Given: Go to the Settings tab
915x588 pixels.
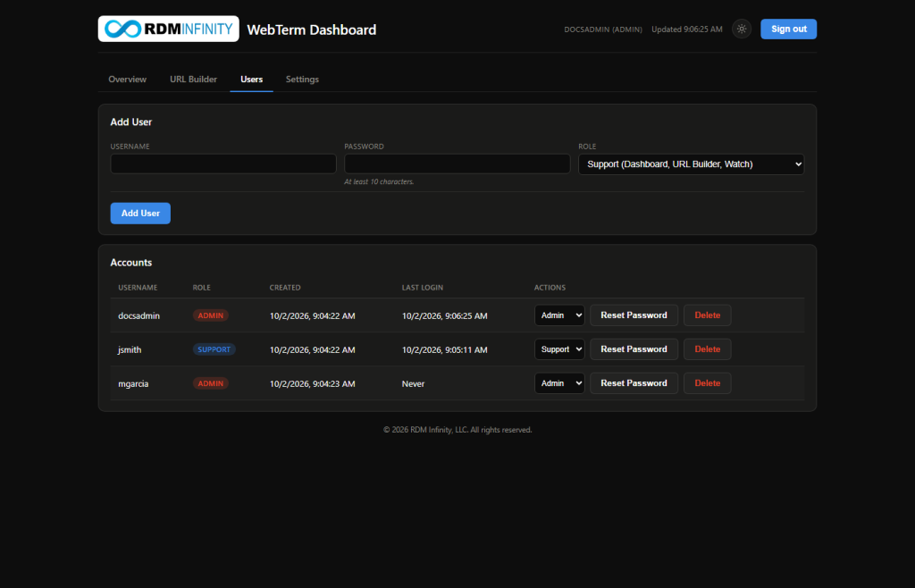Looking at the screenshot, I should [302, 80].
